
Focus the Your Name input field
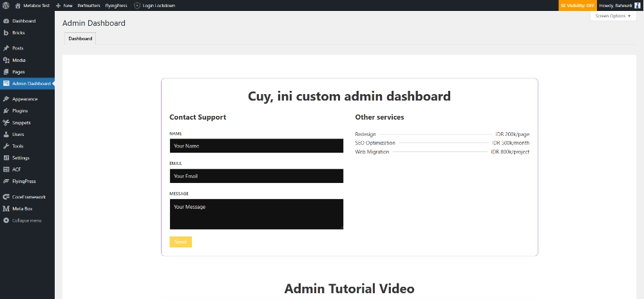tap(256, 146)
